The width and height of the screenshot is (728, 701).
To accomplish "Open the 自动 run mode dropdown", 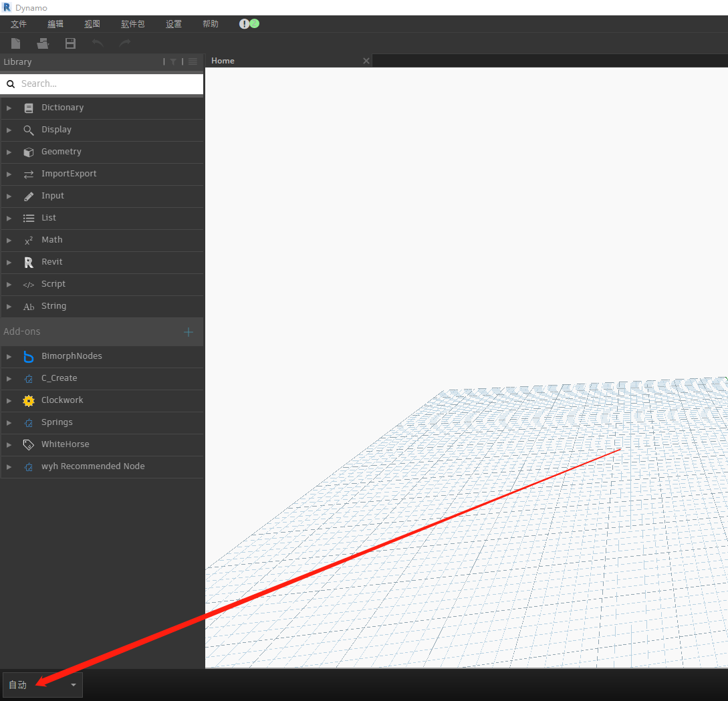I will 43,685.
